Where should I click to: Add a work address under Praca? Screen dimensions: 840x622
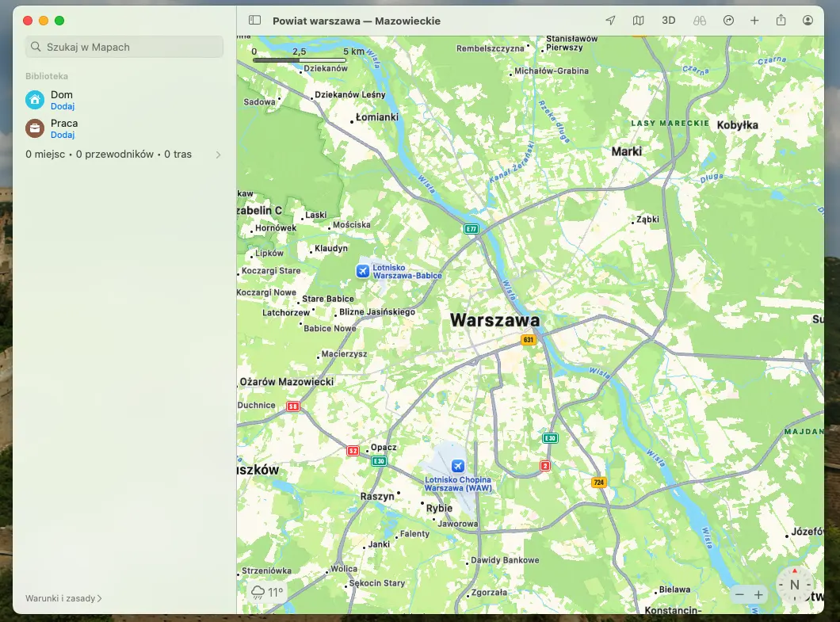[x=63, y=135]
